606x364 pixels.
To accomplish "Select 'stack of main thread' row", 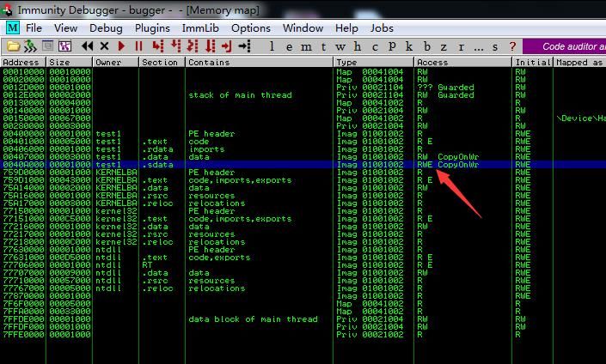I will 303,95.
